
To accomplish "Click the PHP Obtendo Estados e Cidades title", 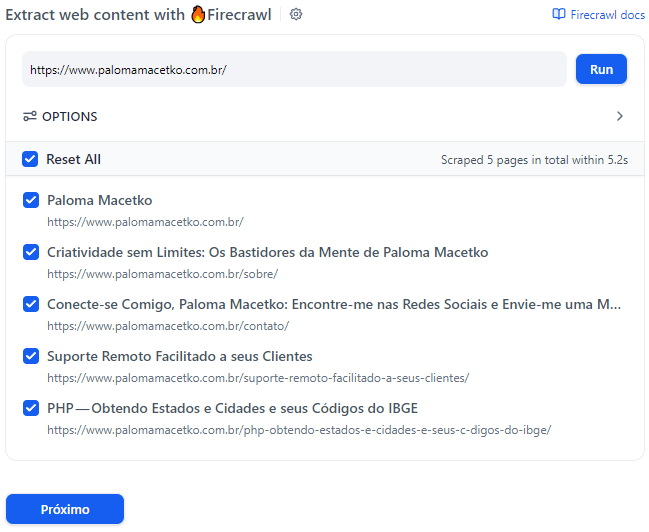I will [232, 408].
